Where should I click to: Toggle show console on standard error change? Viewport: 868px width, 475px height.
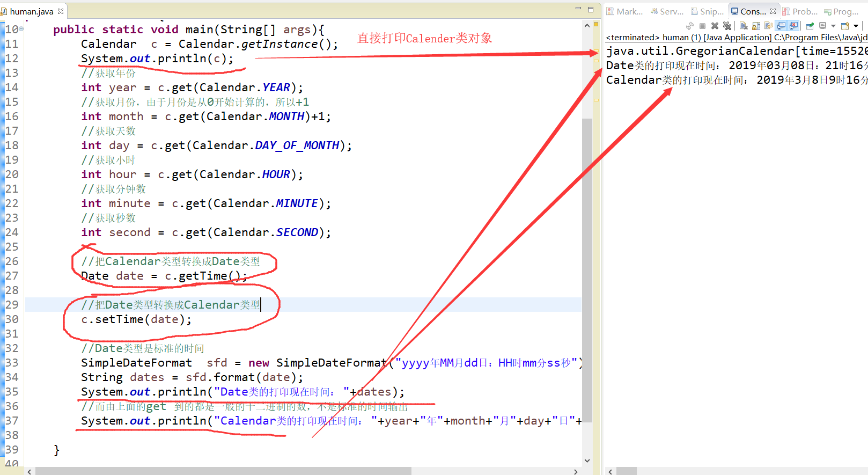pyautogui.click(x=794, y=26)
